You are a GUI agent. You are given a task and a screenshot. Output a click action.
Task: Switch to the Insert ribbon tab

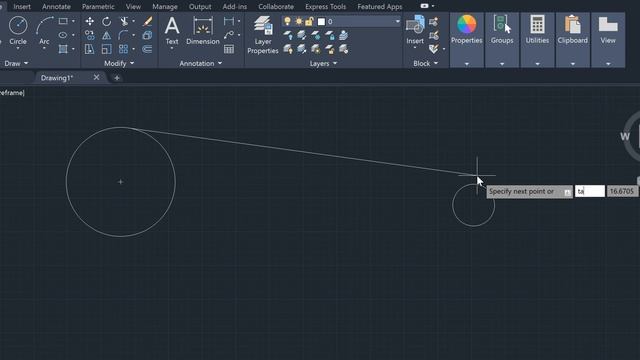[22, 7]
